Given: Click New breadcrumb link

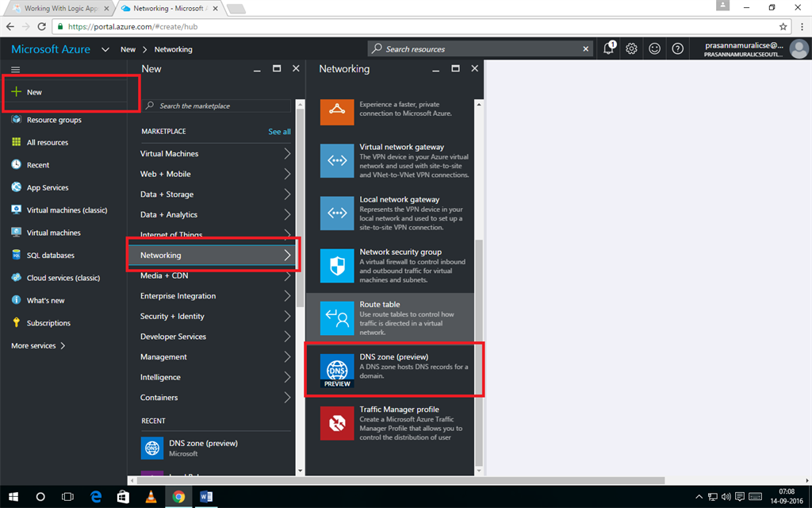Looking at the screenshot, I should 128,49.
